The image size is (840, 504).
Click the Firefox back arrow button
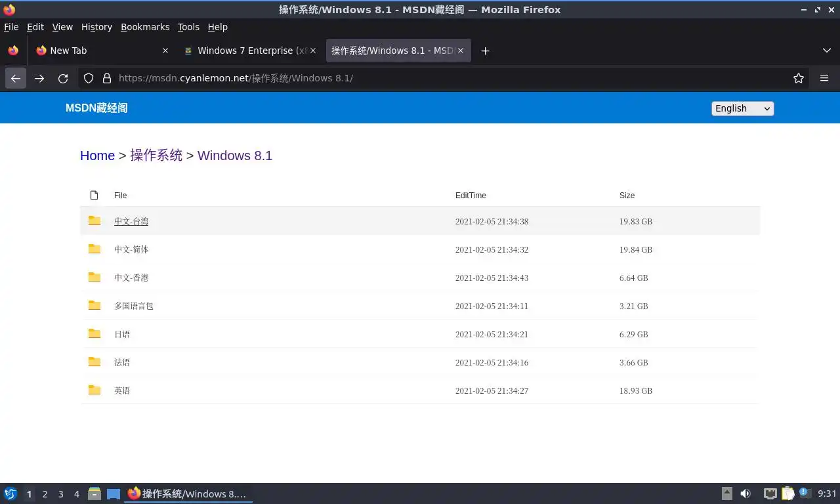16,78
